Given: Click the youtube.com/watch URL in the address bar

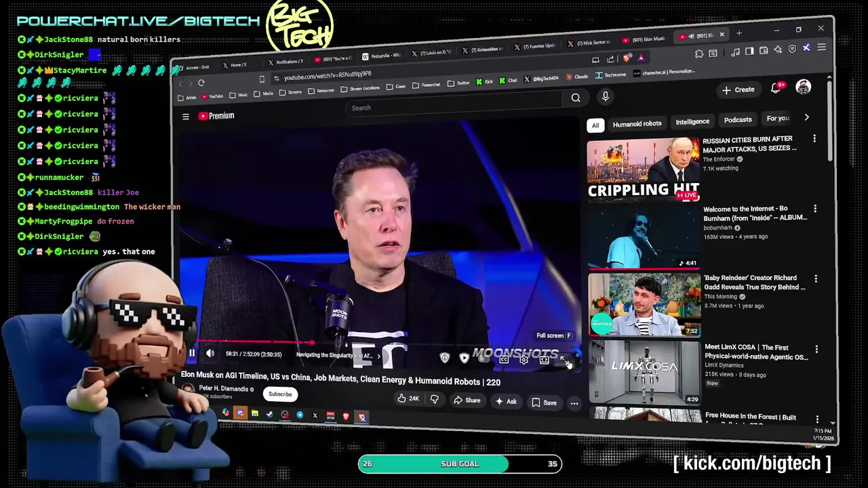Looking at the screenshot, I should click(328, 75).
